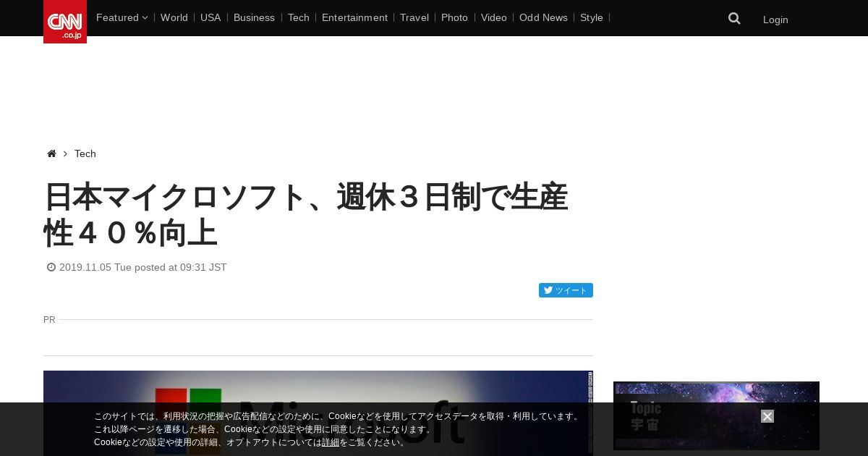Dismiss the cookie notice with X
868x456 pixels.
767,416
